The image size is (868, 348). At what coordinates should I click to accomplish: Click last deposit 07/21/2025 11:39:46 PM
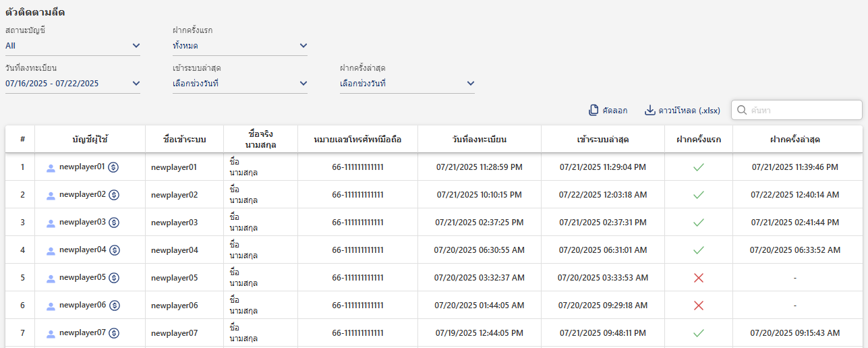coord(795,167)
